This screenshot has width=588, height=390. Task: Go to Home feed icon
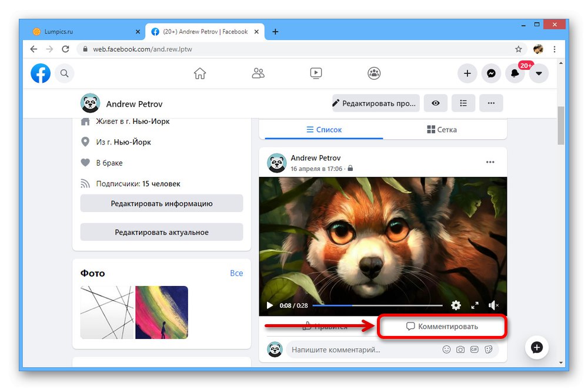[x=200, y=73]
